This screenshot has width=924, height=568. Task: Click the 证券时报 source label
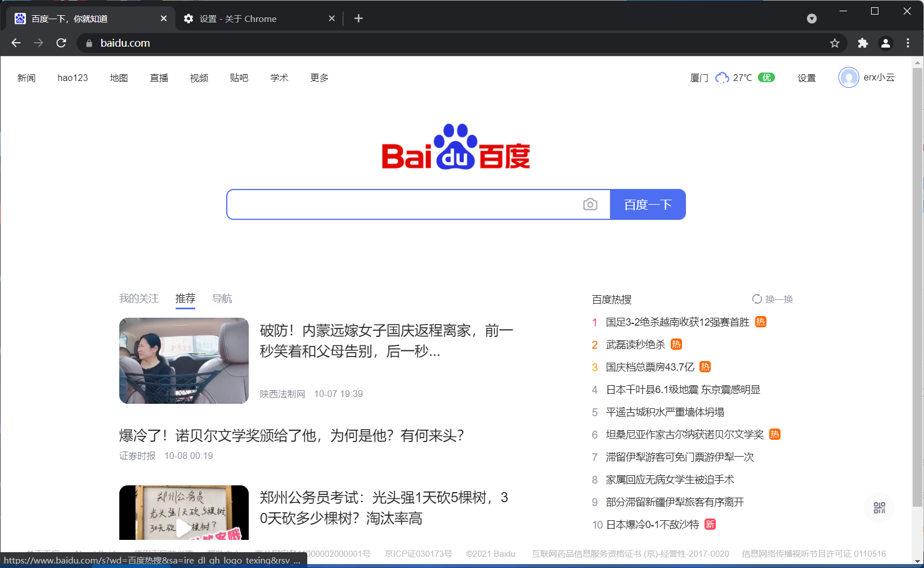pyautogui.click(x=137, y=456)
